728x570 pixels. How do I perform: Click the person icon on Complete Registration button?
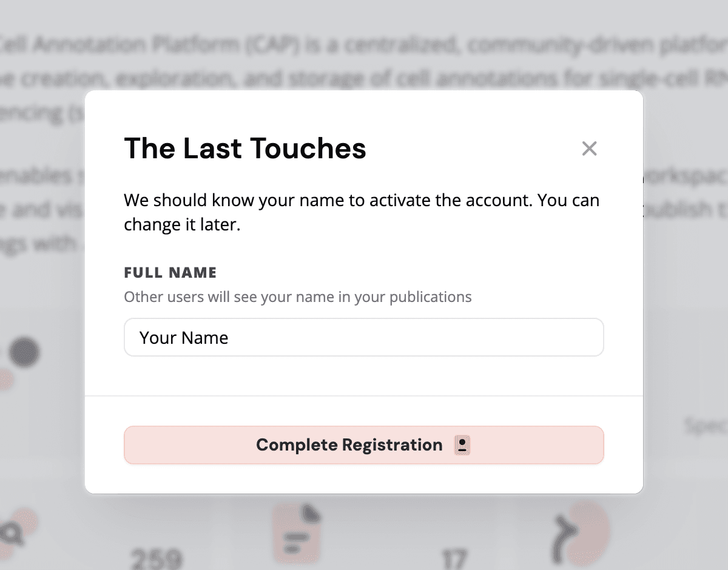pos(462,444)
